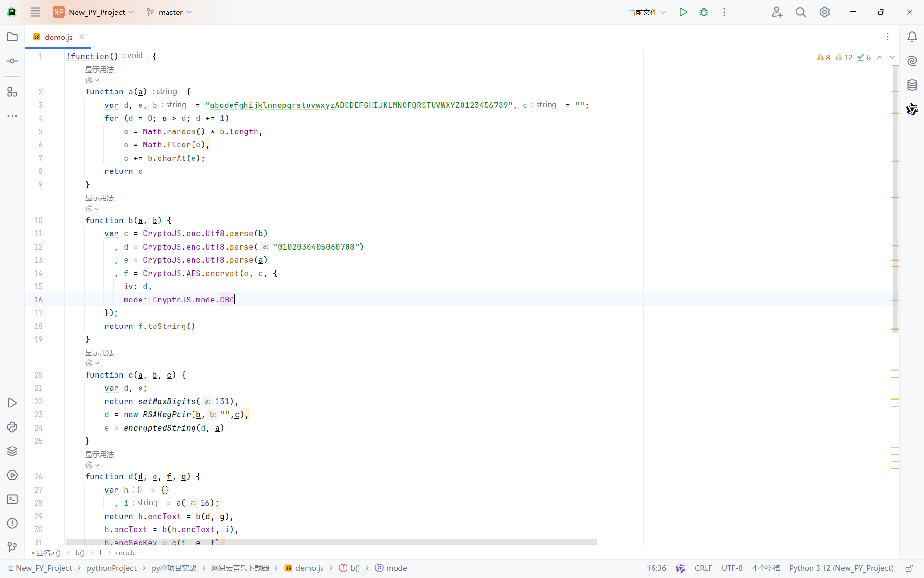Open the Database tool window
This screenshot has height=578, width=924.
pos(912,85)
